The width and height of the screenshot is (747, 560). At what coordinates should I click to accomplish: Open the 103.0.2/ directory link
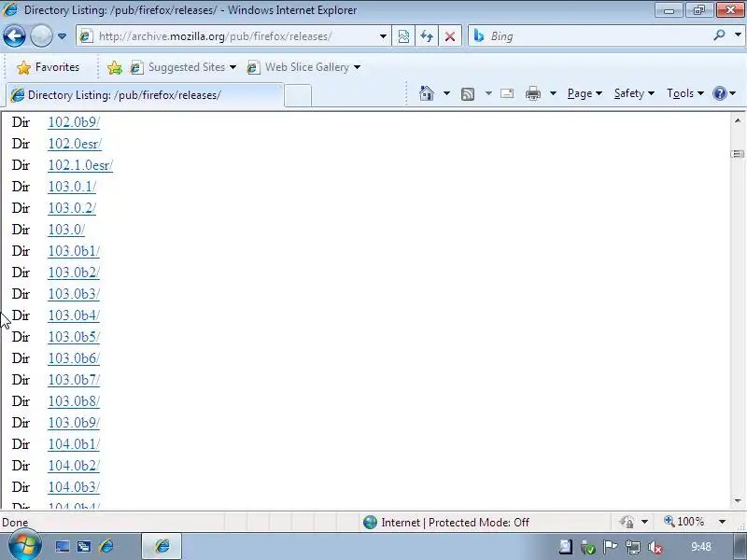[x=72, y=208]
